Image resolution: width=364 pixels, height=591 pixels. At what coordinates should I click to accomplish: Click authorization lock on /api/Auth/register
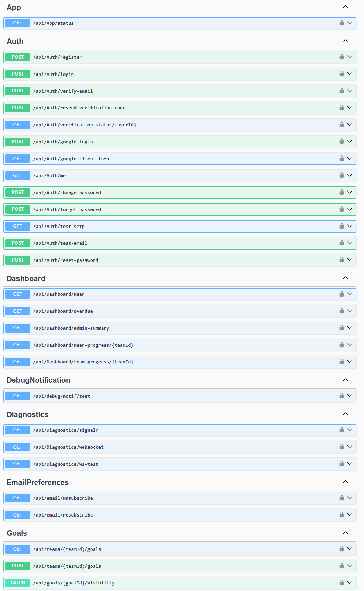[x=341, y=57]
